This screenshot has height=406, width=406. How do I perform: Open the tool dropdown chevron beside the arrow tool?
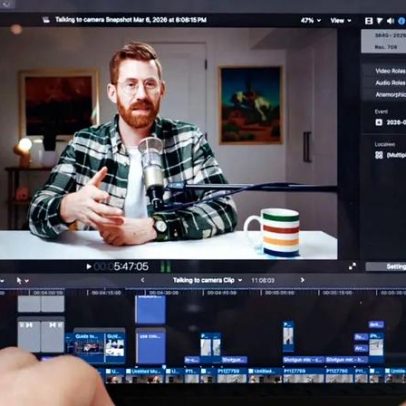(x=27, y=281)
